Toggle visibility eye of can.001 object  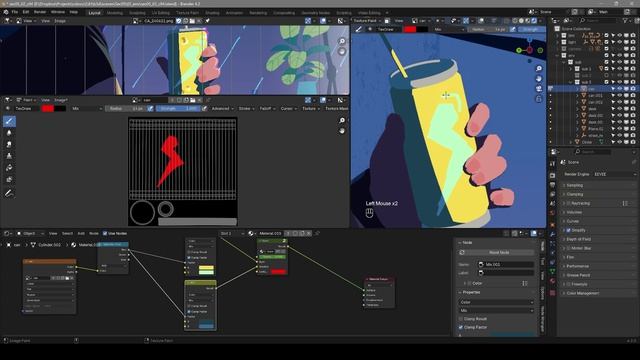pos(620,96)
